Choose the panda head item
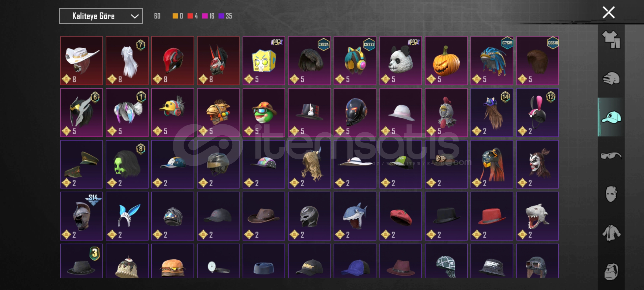Image resolution: width=644 pixels, height=290 pixels. [x=401, y=61]
